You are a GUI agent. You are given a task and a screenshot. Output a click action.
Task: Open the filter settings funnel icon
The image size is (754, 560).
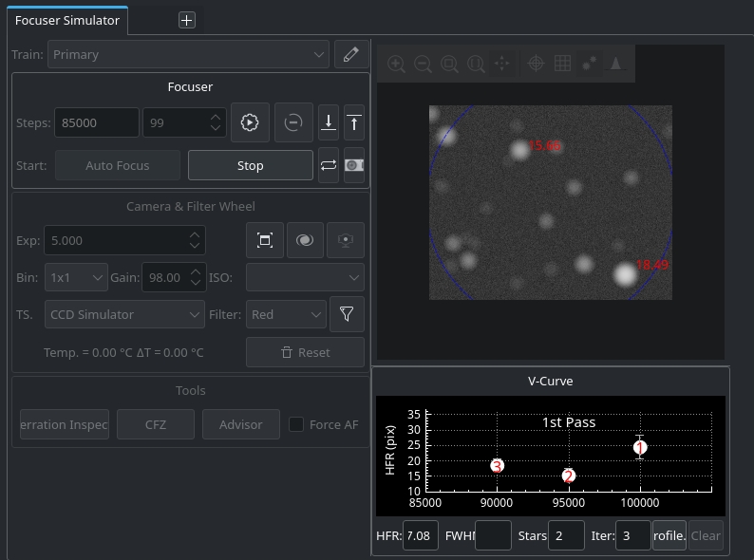347,314
